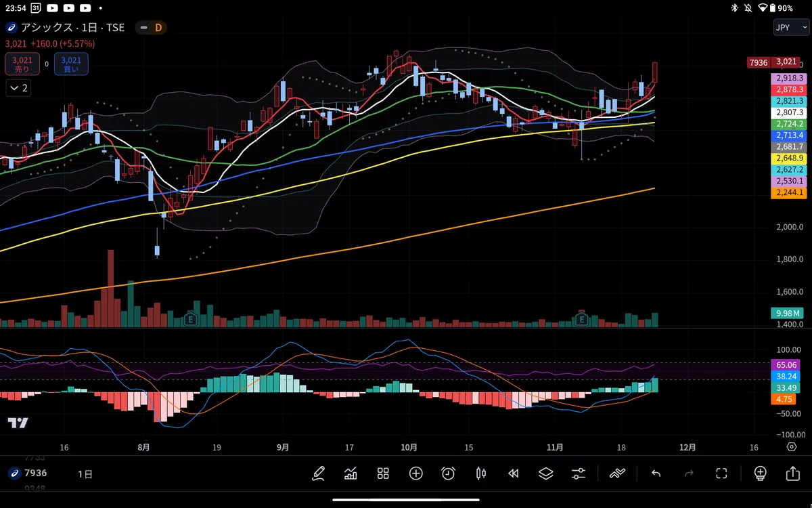Select the white 2,807.3 indicator value label

point(789,112)
